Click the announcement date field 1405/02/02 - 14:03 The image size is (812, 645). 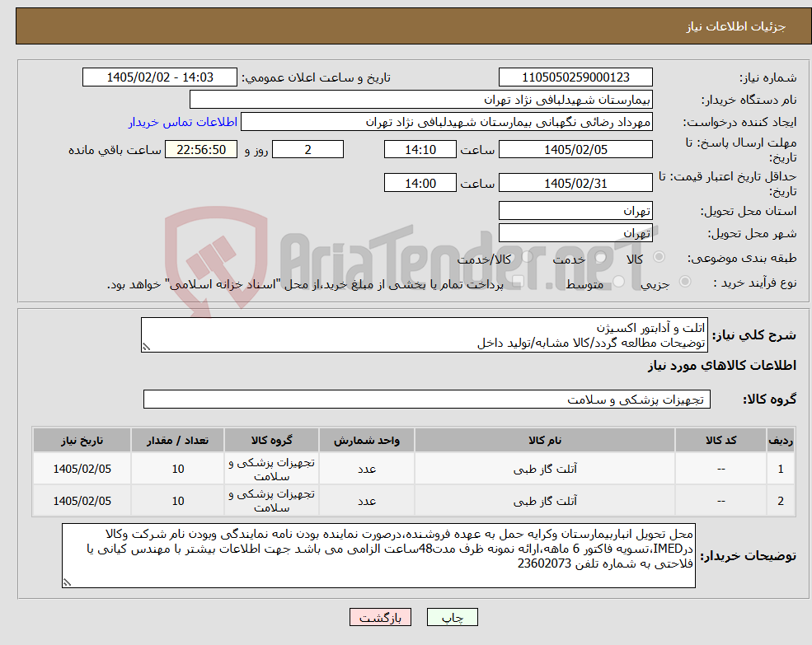tap(159, 77)
